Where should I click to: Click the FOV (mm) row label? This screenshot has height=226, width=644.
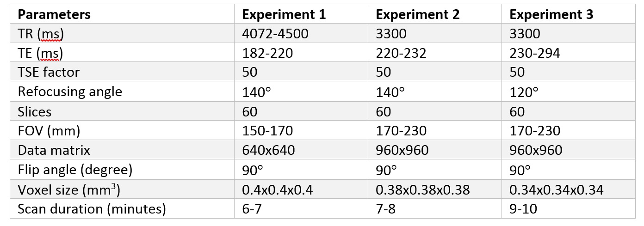49,131
